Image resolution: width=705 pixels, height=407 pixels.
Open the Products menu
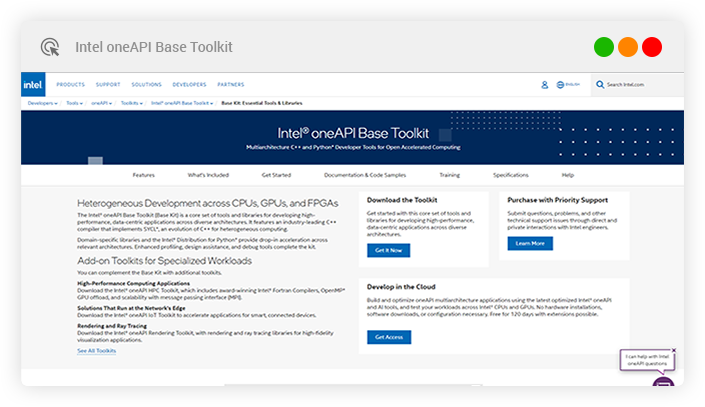coord(70,85)
